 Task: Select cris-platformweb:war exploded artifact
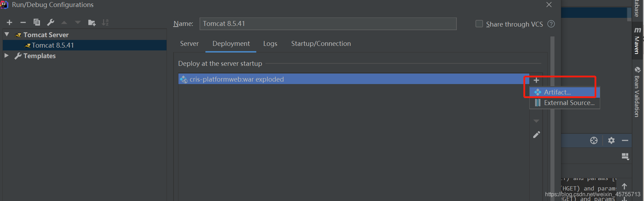[x=354, y=79]
